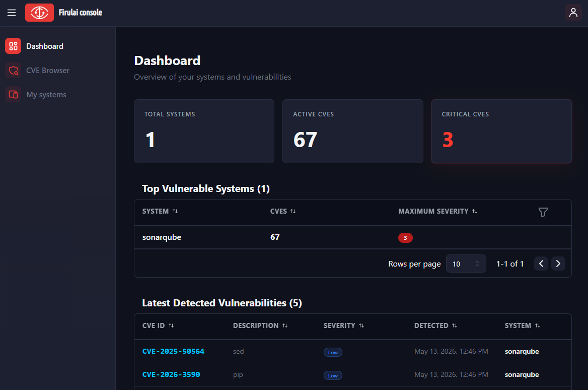Click the CVE Browser sidebar icon
Screen dimensions: 588x390
coord(13,70)
